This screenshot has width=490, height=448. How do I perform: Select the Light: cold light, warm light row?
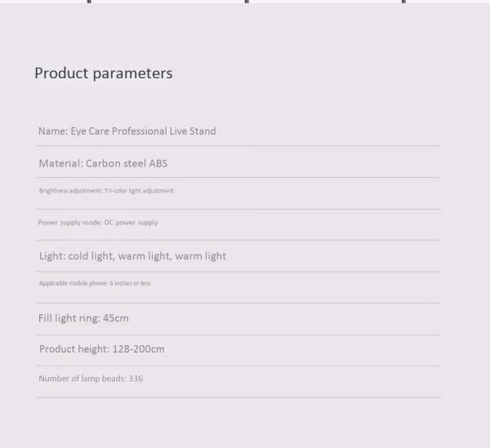point(238,256)
